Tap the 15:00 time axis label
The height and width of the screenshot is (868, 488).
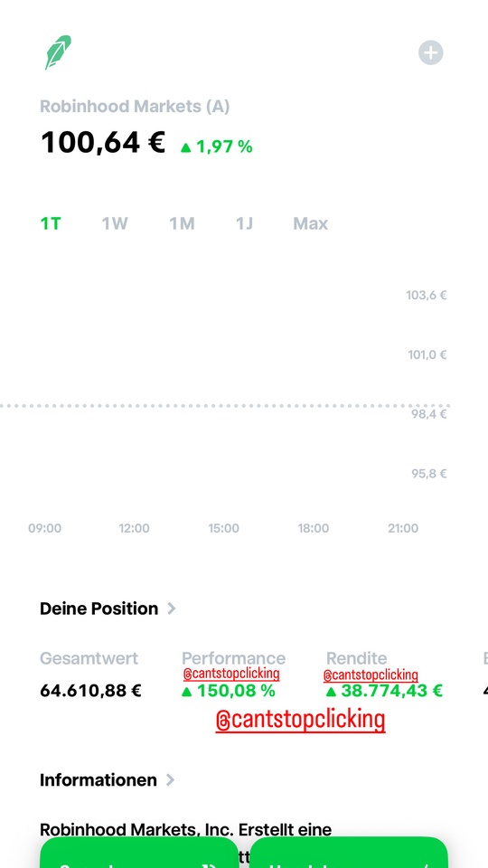pyautogui.click(x=223, y=528)
